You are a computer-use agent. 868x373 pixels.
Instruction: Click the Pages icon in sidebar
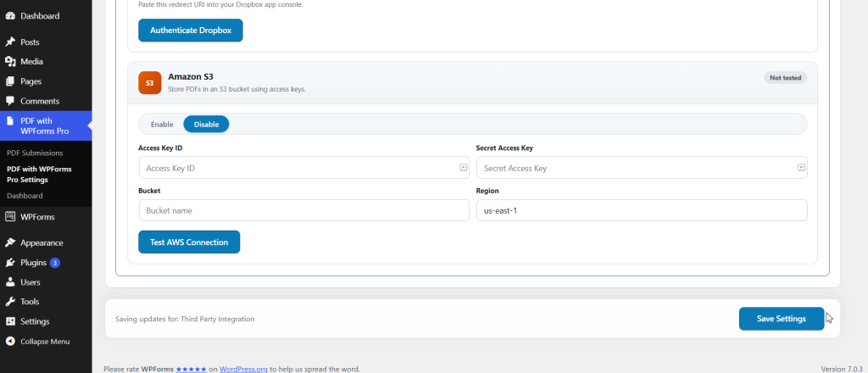pyautogui.click(x=10, y=81)
